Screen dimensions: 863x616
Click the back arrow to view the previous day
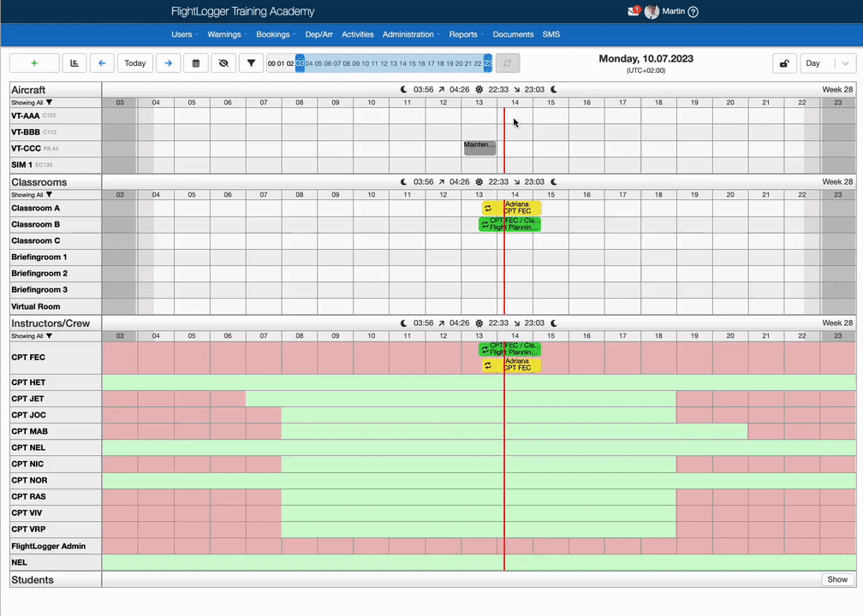[102, 63]
